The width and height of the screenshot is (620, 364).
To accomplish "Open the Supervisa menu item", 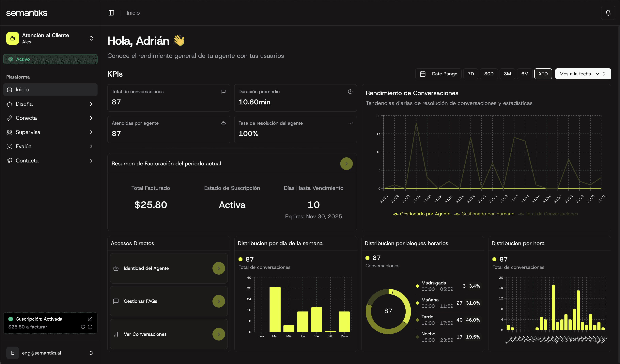I will pyautogui.click(x=50, y=132).
